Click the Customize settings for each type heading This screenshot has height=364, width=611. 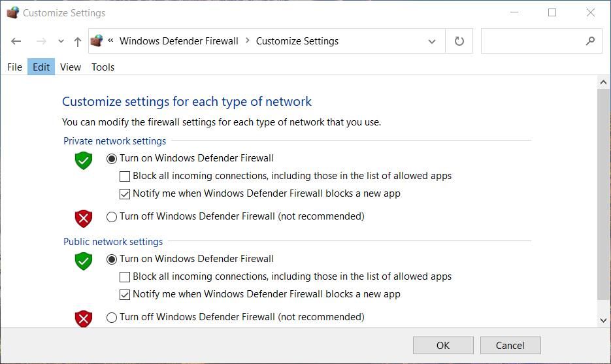click(187, 101)
